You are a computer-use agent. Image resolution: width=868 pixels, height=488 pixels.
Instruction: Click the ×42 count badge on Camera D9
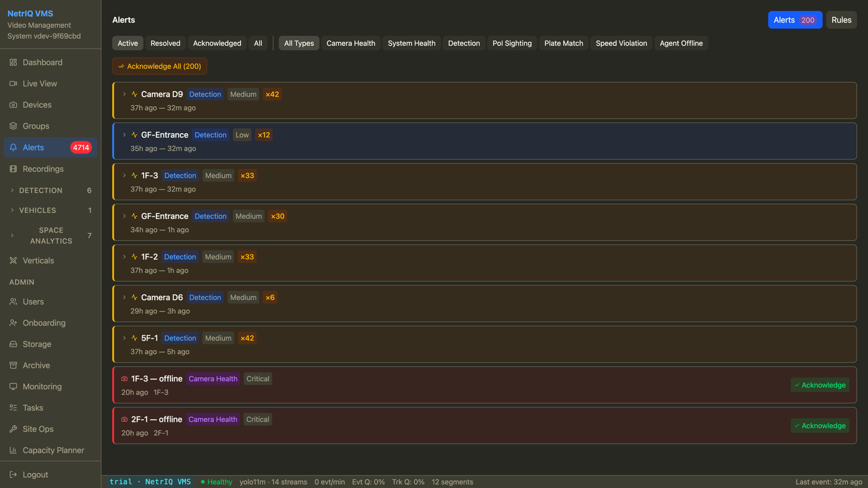click(x=272, y=94)
